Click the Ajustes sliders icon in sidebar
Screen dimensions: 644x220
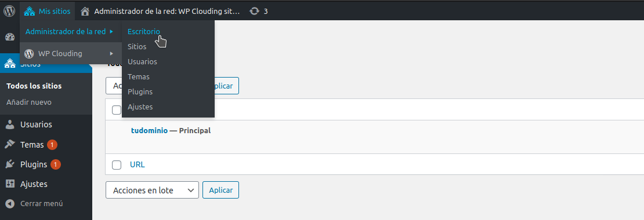click(10, 184)
